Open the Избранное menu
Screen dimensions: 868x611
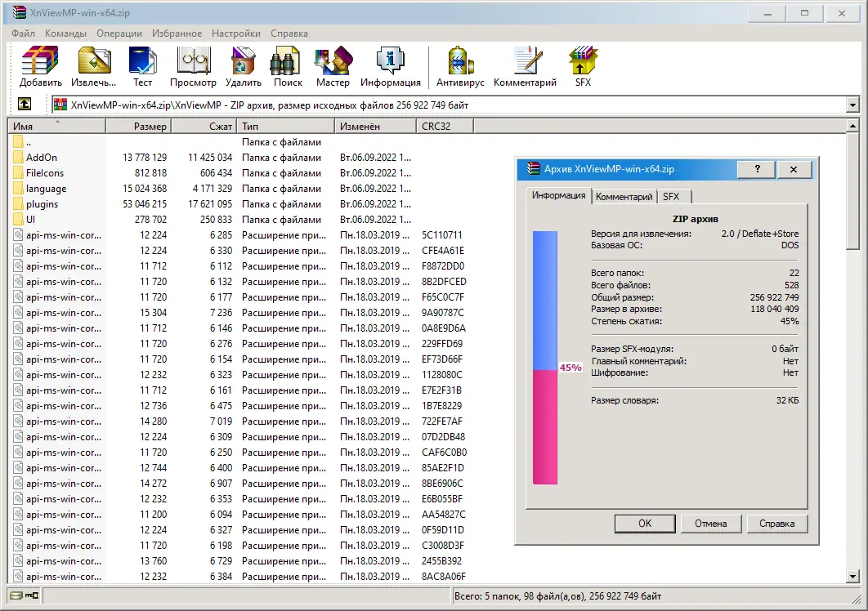point(177,33)
